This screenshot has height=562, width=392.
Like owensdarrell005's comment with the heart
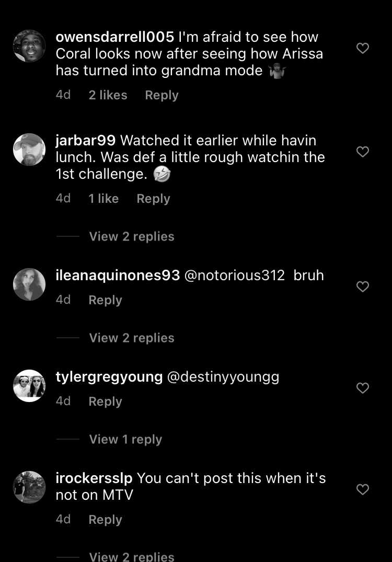click(363, 48)
